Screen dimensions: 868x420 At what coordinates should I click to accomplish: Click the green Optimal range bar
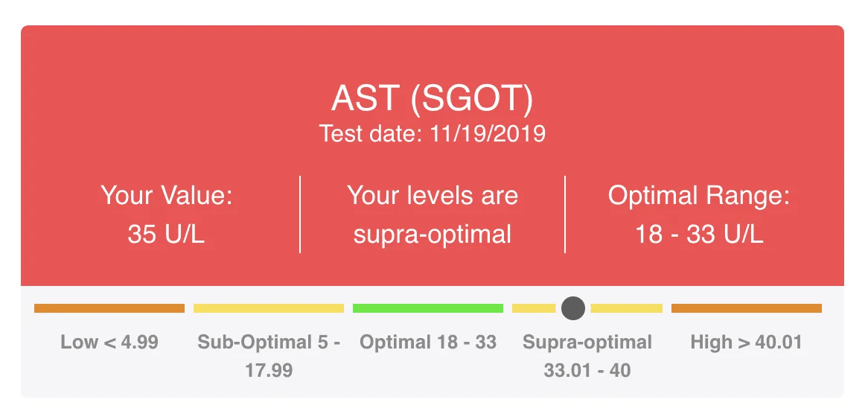[x=428, y=308]
